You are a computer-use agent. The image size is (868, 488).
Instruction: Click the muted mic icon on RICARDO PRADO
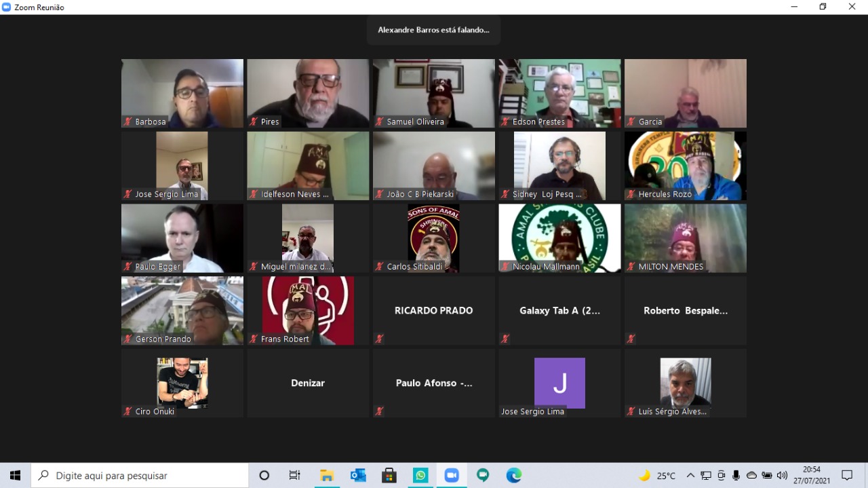coord(379,339)
